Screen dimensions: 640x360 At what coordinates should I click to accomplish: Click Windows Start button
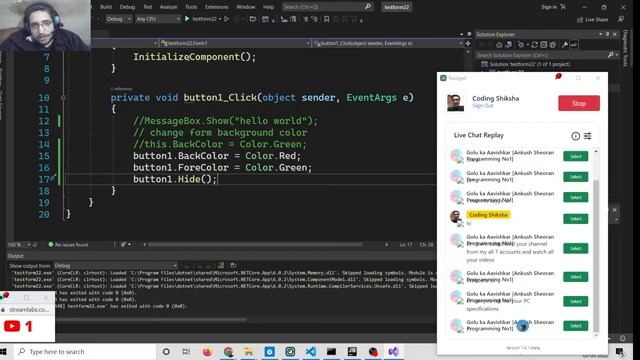4,351
